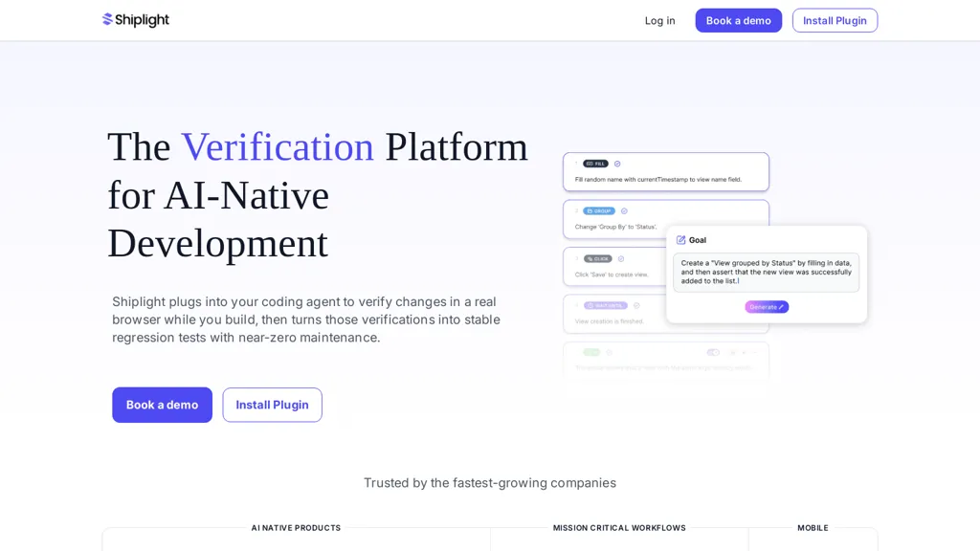Click the Goal heading text
The height and width of the screenshot is (551, 980).
click(x=698, y=240)
